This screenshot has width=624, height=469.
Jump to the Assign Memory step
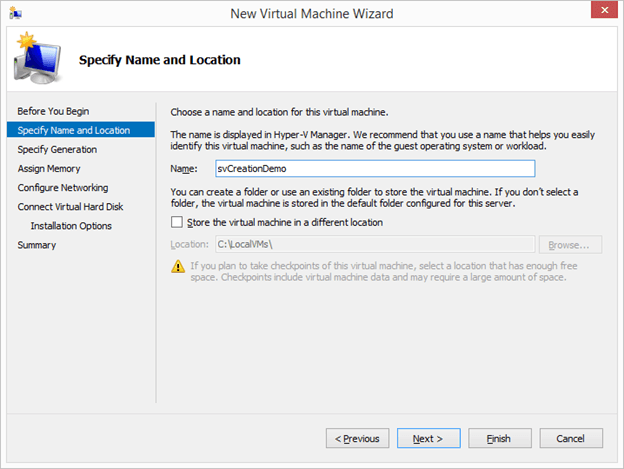point(49,169)
